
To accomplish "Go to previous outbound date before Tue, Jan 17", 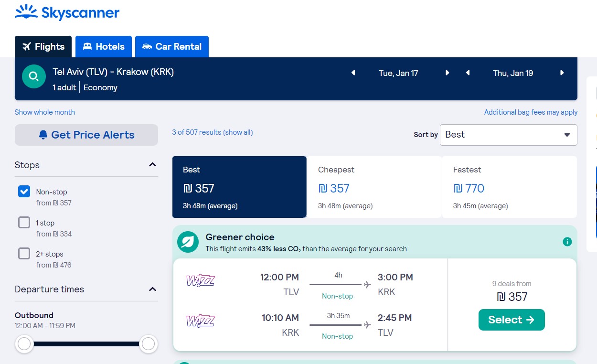I will click(353, 73).
